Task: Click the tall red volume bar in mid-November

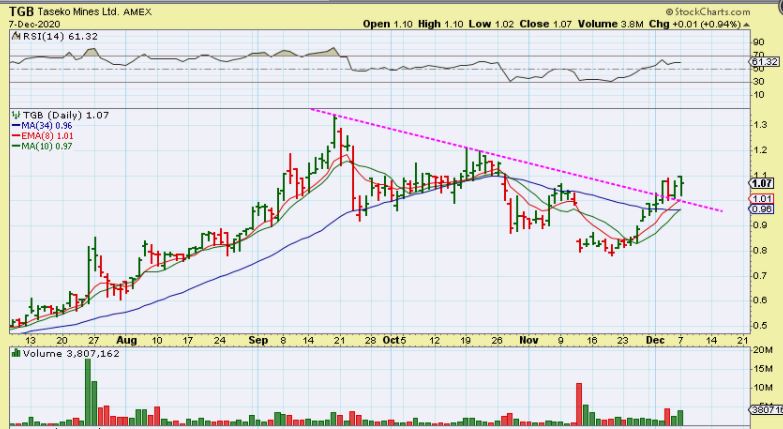Action: tap(579, 404)
